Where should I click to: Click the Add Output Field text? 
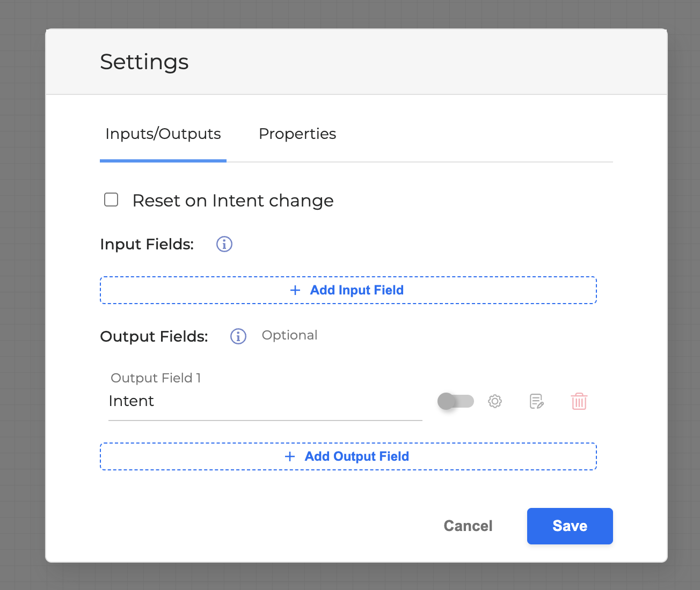(x=356, y=456)
